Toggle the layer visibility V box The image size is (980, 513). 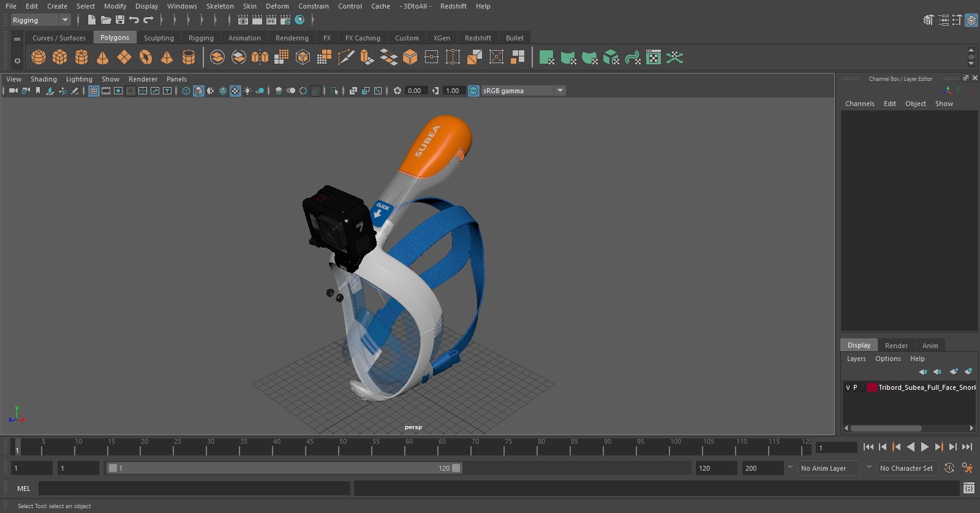coord(848,387)
